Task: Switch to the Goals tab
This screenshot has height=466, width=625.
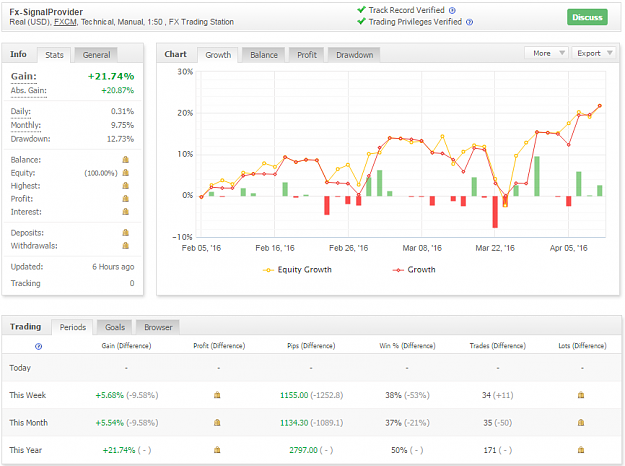Action: (115, 327)
